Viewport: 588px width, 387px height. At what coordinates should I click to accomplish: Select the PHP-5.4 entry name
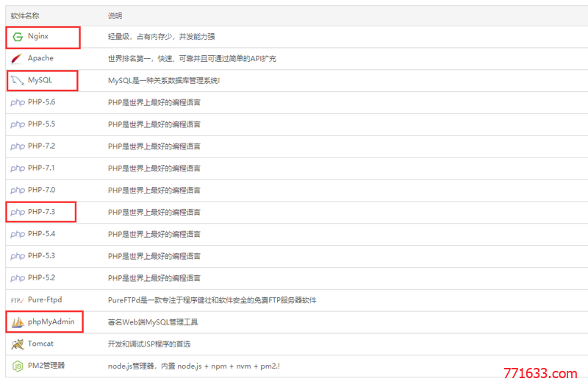pos(41,234)
